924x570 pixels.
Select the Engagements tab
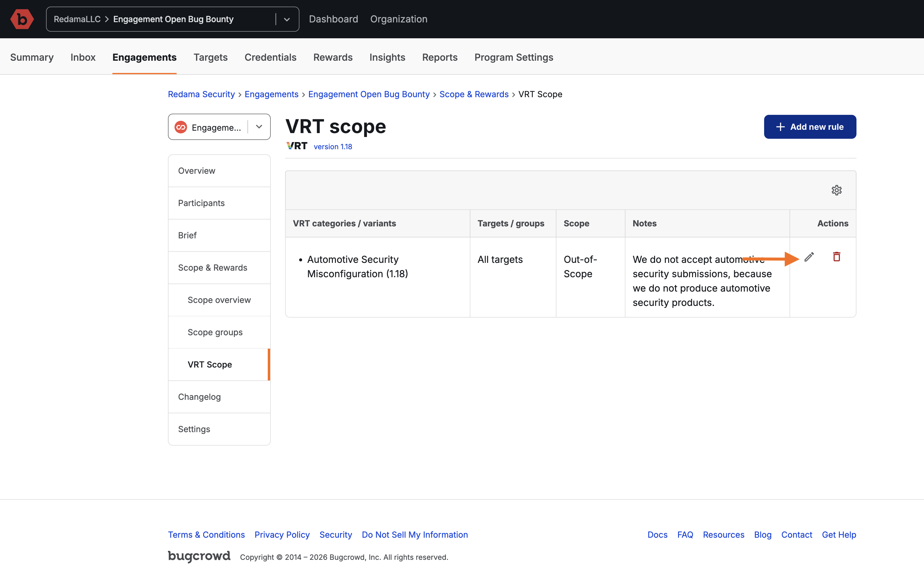tap(144, 57)
